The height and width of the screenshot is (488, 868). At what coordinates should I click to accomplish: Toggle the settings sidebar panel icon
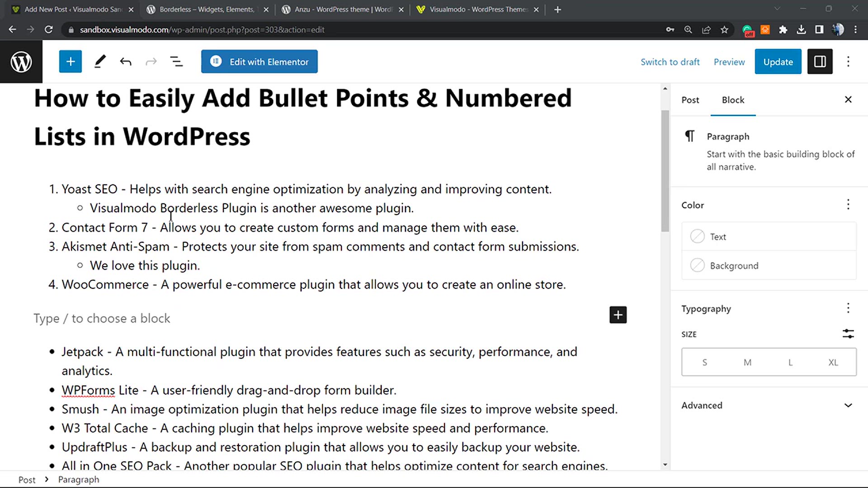820,61
